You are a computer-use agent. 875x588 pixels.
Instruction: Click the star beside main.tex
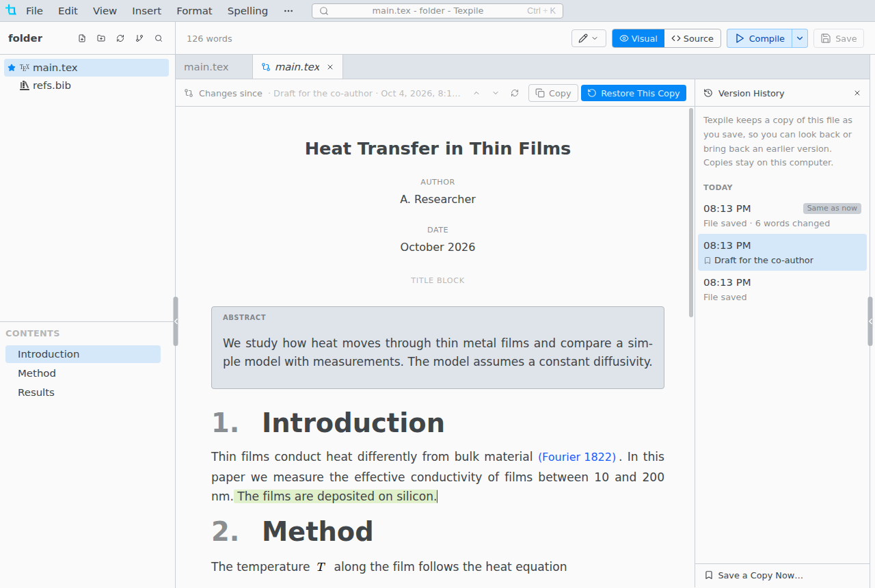pyautogui.click(x=12, y=68)
